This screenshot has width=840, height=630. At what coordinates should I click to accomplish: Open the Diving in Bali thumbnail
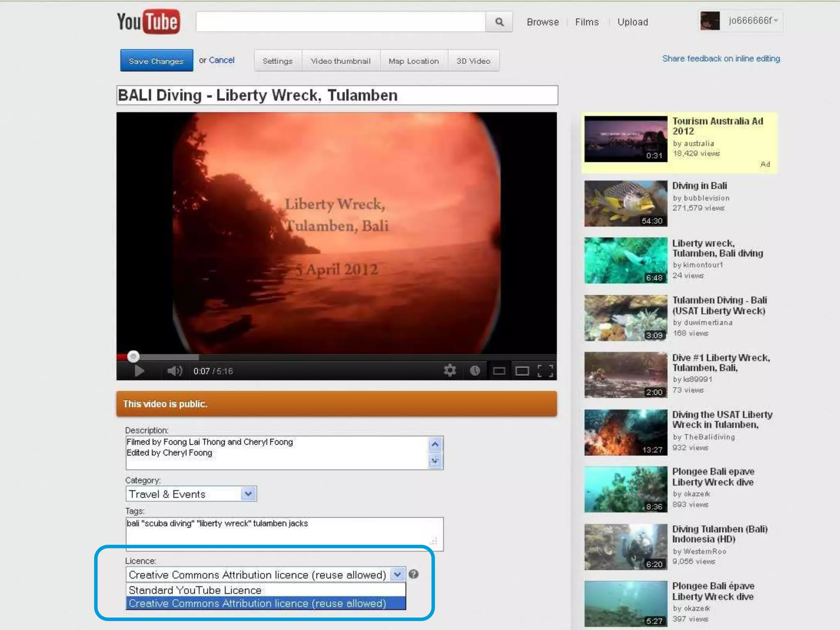pyautogui.click(x=625, y=203)
